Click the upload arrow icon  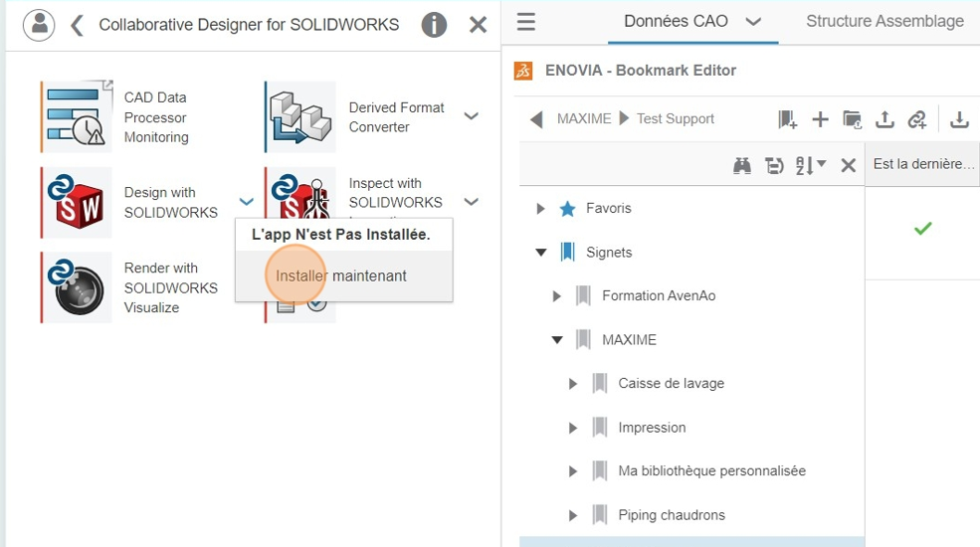(x=884, y=118)
